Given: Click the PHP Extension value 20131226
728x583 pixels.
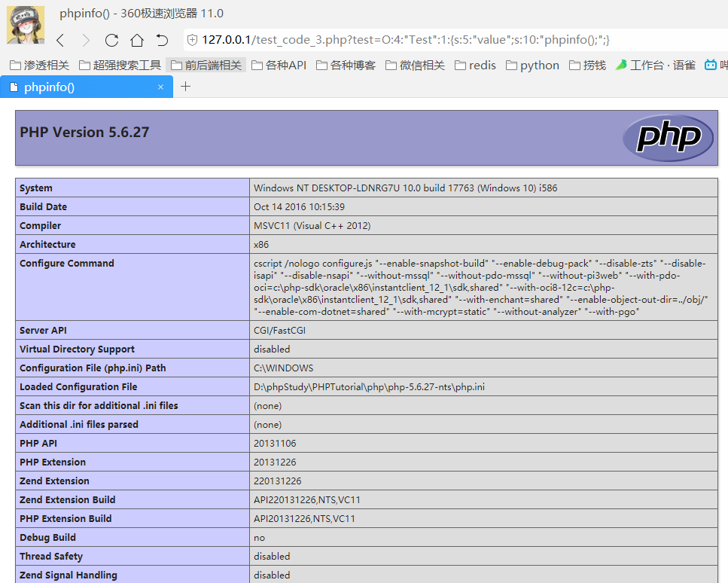Looking at the screenshot, I should [275, 462].
